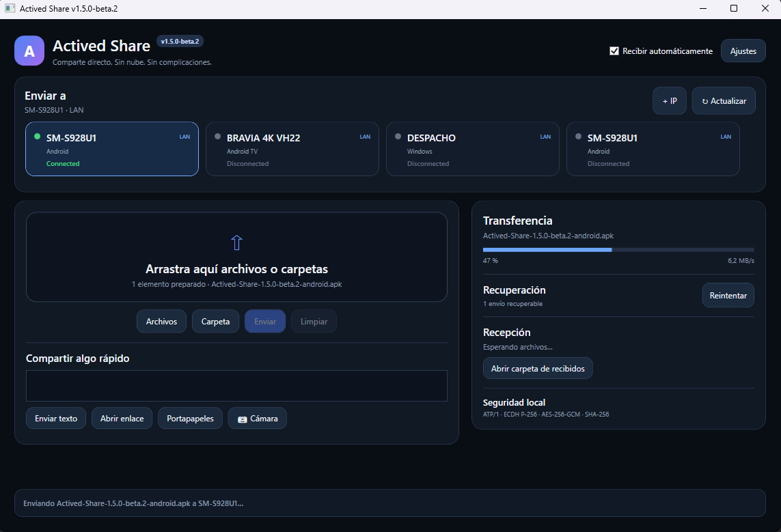This screenshot has width=781, height=532.
Task: Click Reintentar to retry the transfer
Action: click(x=728, y=296)
